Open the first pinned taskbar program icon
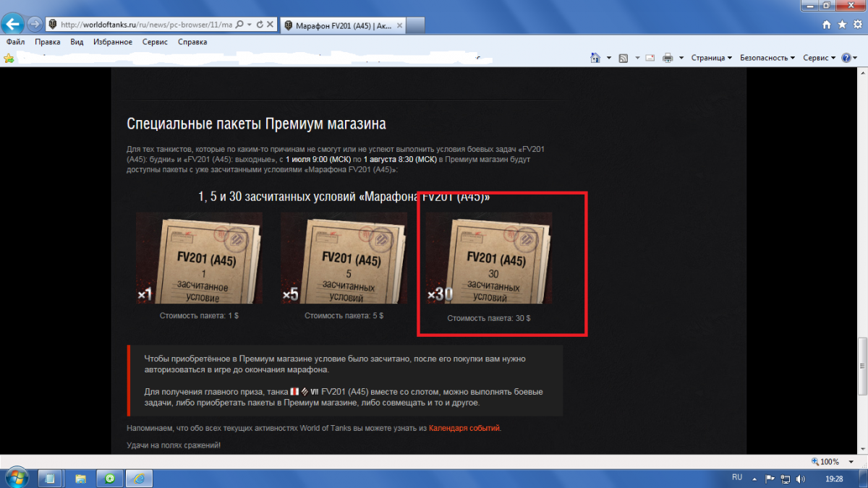The height and width of the screenshot is (488, 868). pyautogui.click(x=50, y=478)
